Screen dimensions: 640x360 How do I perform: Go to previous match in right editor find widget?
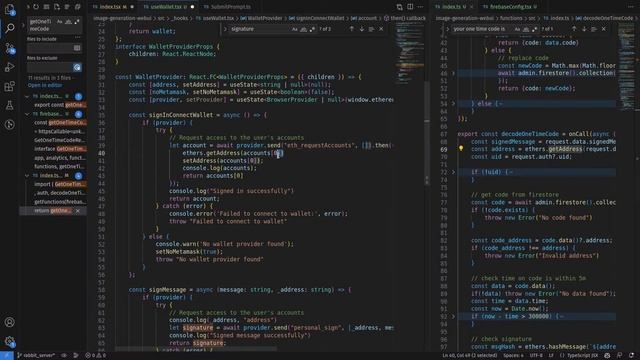pos(574,29)
